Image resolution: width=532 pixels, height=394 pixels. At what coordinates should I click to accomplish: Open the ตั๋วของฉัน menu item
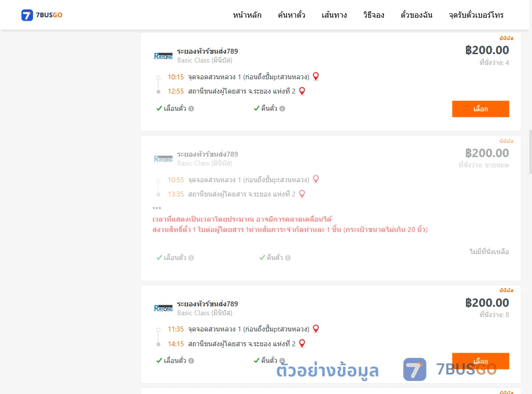(416, 15)
